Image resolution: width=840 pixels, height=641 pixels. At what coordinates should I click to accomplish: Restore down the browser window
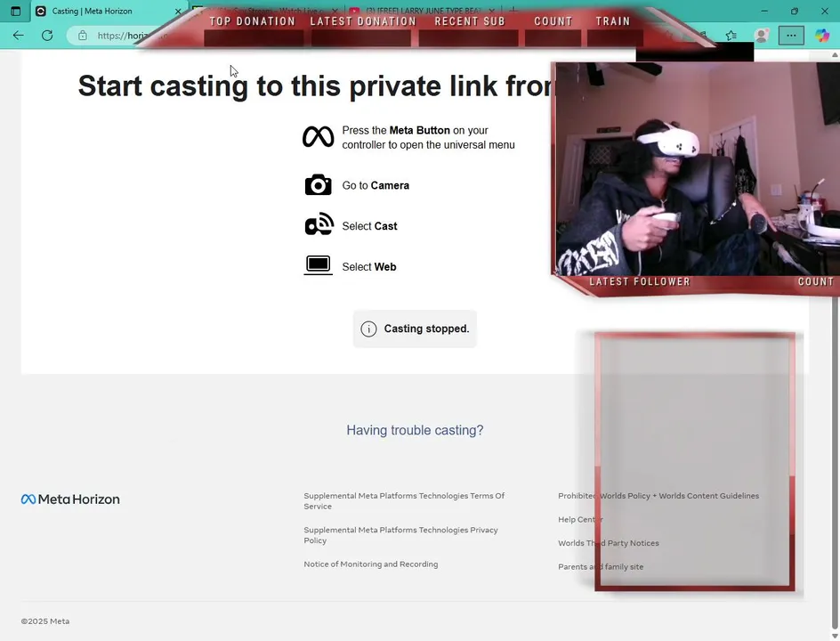[795, 11]
